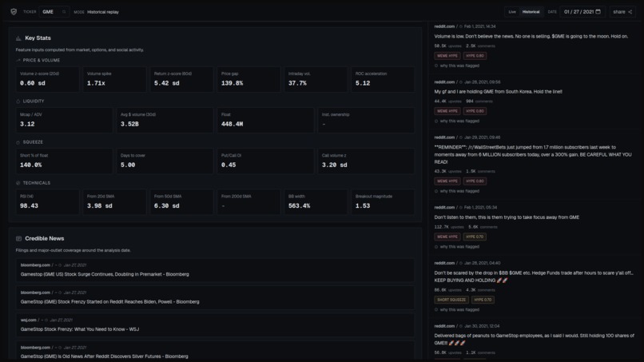Screen dimensions: 644x362
Task: Click Intraday vol. 37.7% value
Action: (x=297, y=83)
